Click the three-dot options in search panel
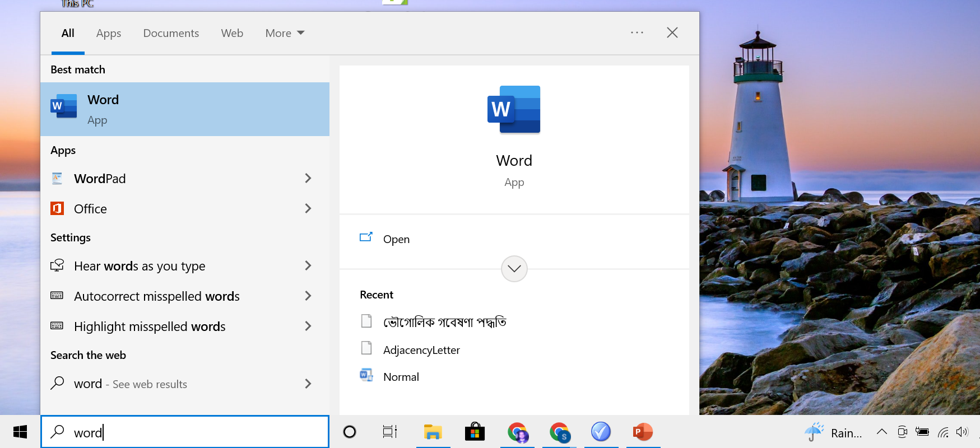 (x=637, y=33)
